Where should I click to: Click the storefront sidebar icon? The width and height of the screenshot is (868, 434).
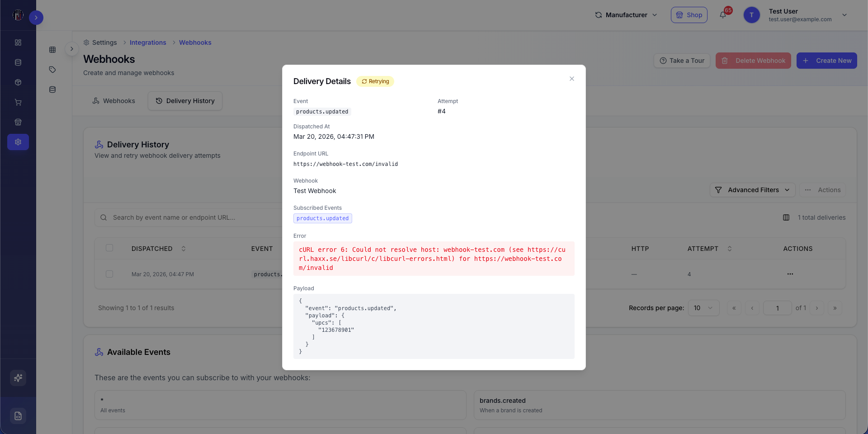click(18, 122)
